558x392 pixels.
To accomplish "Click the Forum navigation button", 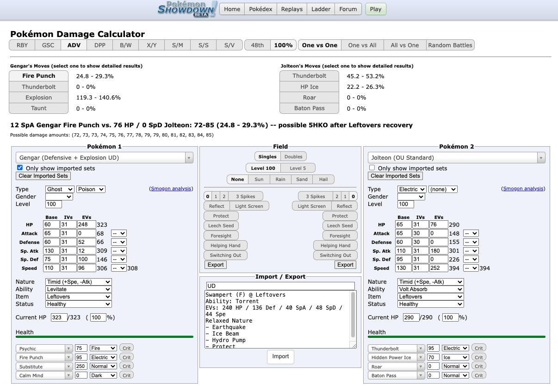I will coord(348,9).
